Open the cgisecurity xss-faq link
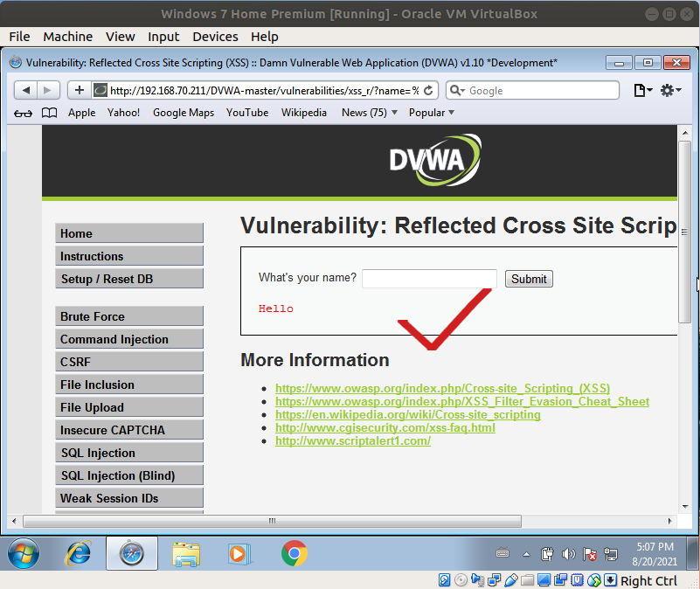This screenshot has height=589, width=700. coord(385,428)
